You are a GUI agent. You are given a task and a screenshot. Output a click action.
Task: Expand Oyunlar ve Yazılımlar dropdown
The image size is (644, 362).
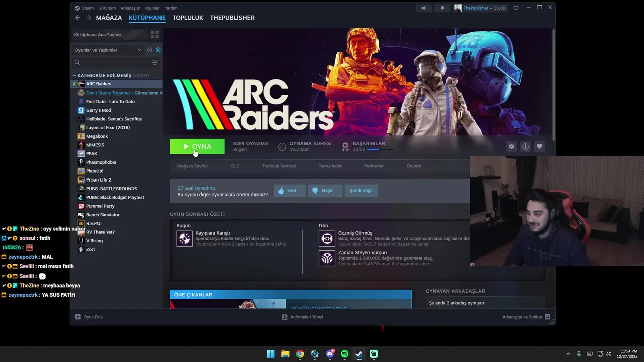coord(108,50)
